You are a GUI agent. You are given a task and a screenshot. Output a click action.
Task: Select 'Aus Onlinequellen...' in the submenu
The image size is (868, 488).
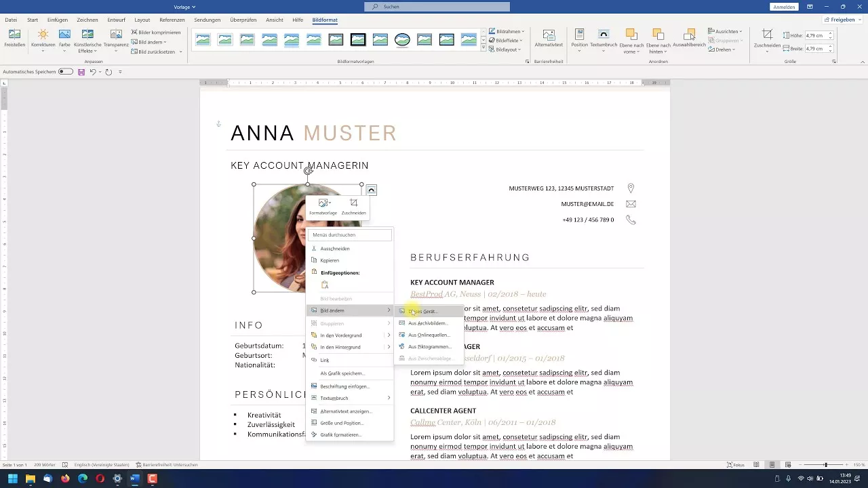429,335
